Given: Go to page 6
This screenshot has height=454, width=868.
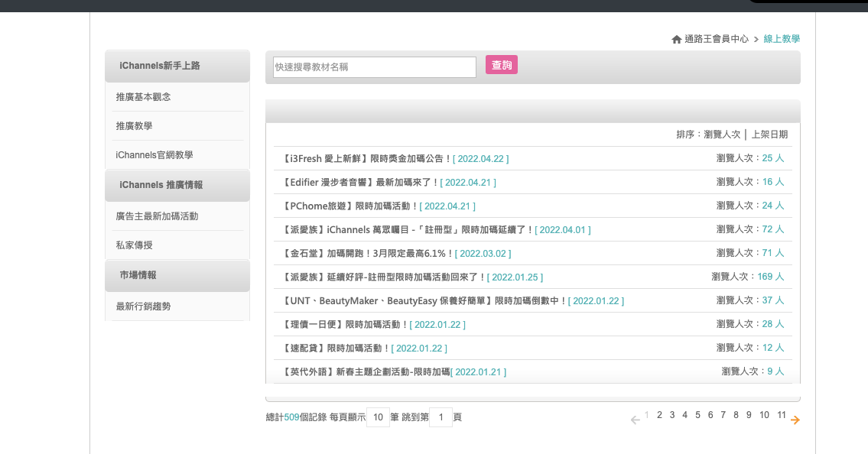Looking at the screenshot, I should (x=710, y=415).
